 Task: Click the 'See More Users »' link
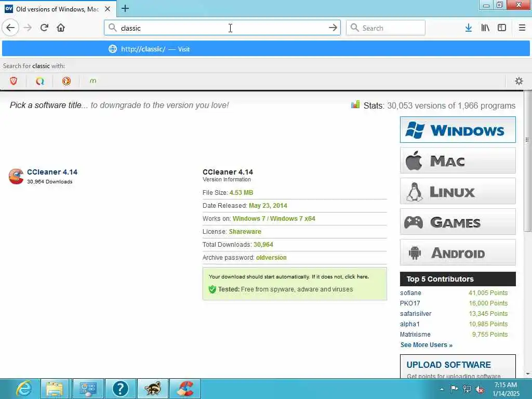coord(427,345)
